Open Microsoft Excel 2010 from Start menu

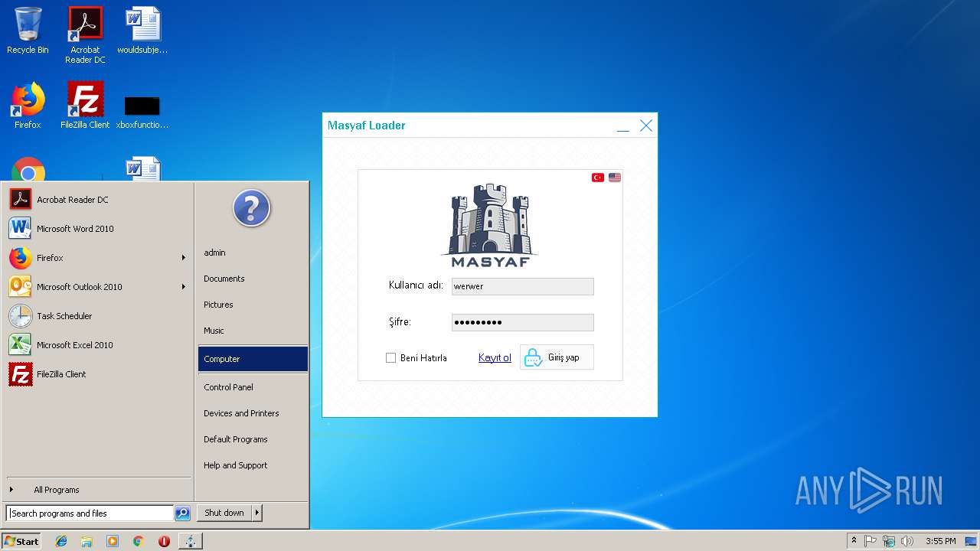pyautogui.click(x=97, y=345)
